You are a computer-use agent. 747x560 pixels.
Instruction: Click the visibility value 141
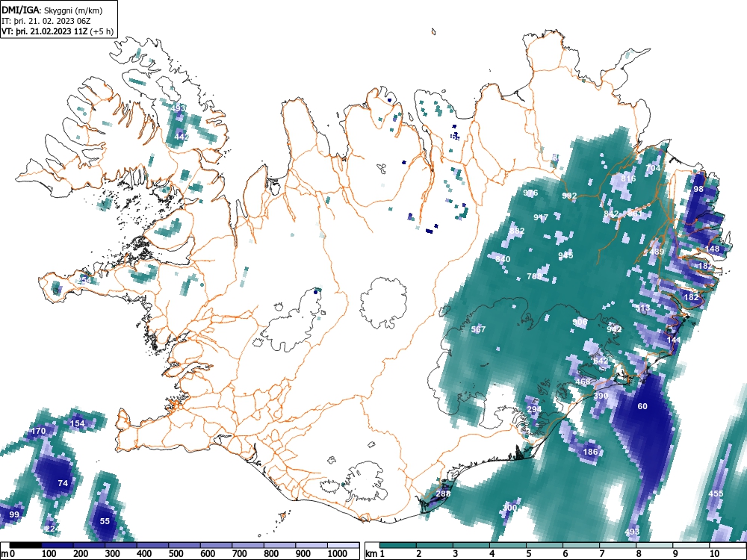point(674,340)
